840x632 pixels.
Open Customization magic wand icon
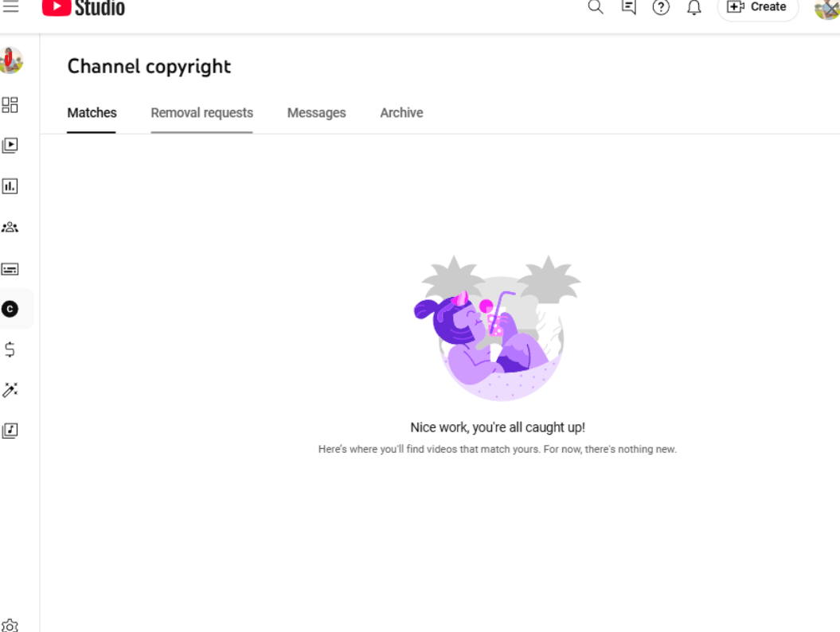[10, 390]
